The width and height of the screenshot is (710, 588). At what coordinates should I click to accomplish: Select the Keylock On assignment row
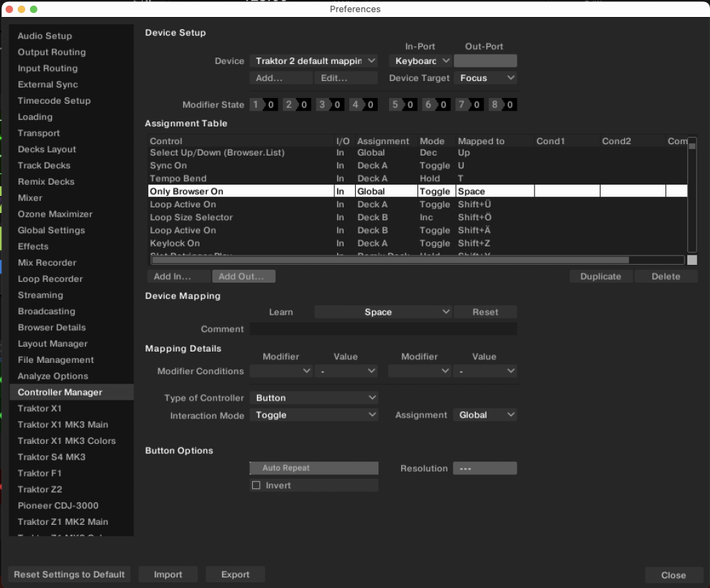click(417, 244)
